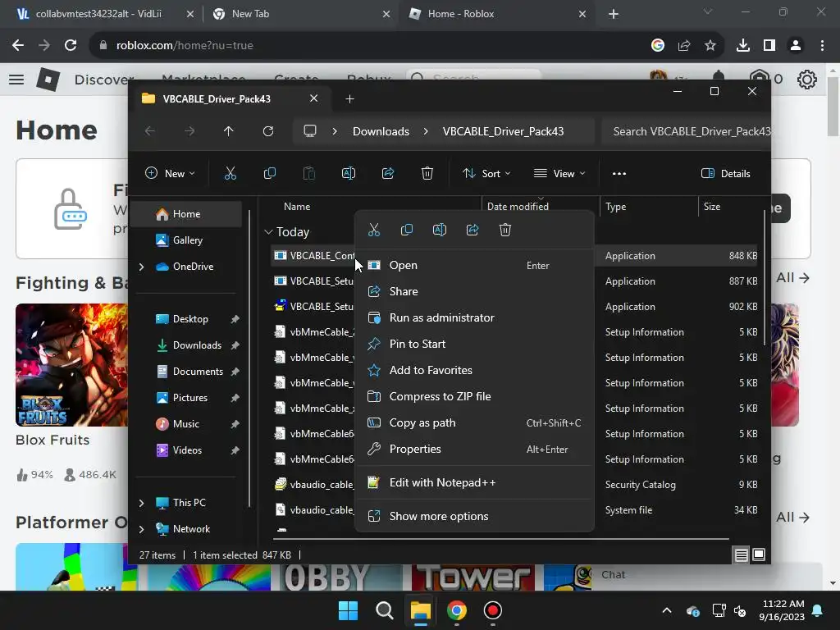The height and width of the screenshot is (630, 840).
Task: Click Delete trash icon in context menu
Action: 505,230
